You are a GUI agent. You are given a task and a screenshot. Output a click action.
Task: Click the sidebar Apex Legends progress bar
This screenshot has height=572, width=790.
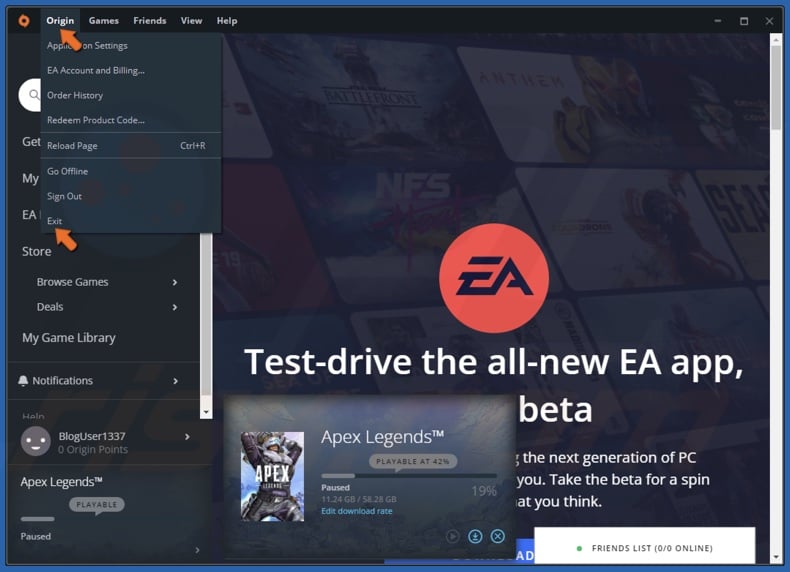point(37,519)
